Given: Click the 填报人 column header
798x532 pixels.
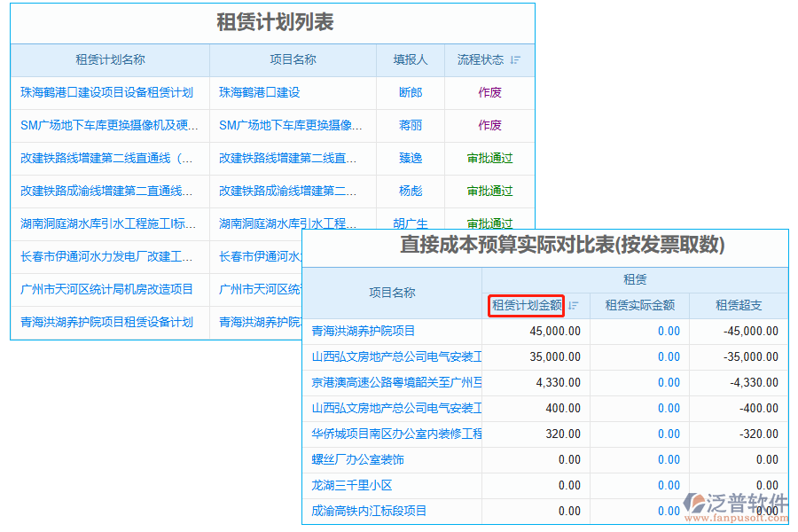Looking at the screenshot, I should click(410, 59).
